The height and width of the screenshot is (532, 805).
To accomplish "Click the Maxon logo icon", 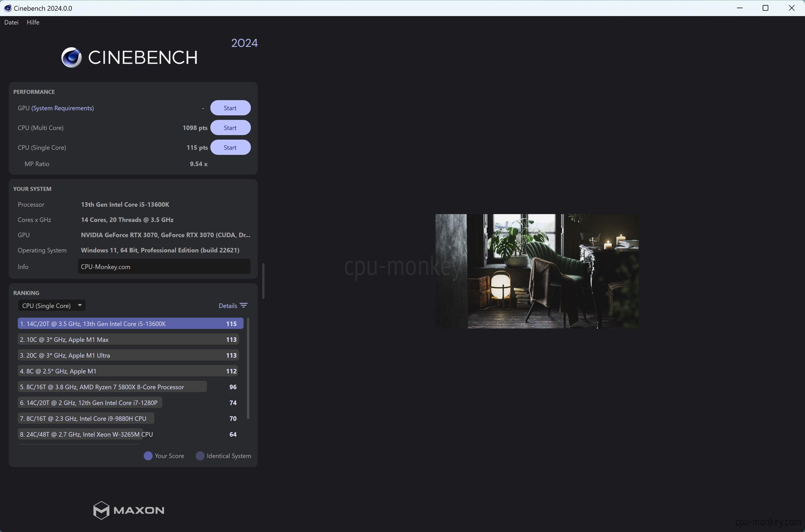I will (101, 510).
